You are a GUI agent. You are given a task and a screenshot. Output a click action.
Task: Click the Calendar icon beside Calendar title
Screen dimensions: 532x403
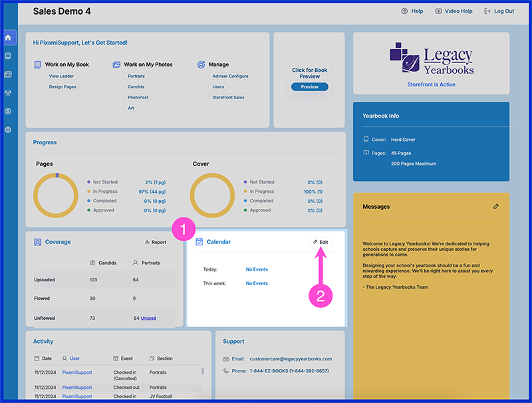click(x=199, y=242)
